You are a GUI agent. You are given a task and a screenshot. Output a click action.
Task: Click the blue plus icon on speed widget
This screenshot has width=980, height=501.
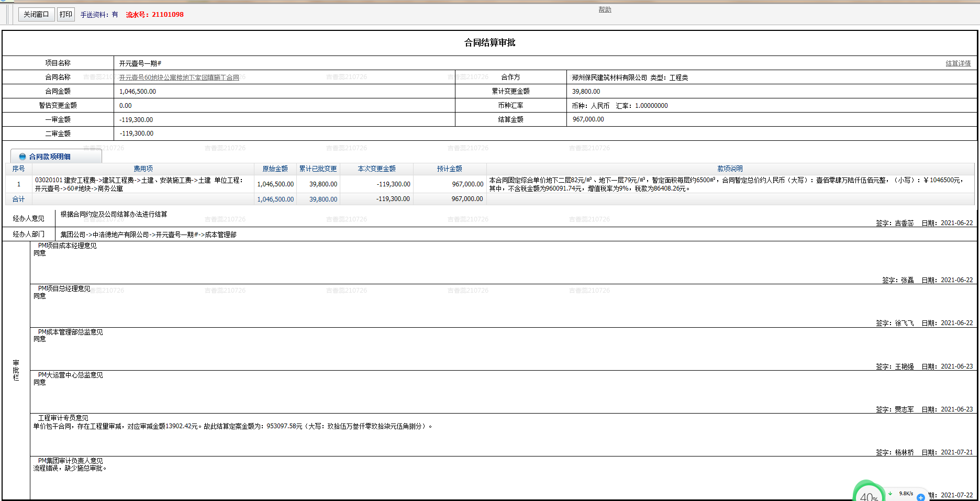(x=920, y=497)
